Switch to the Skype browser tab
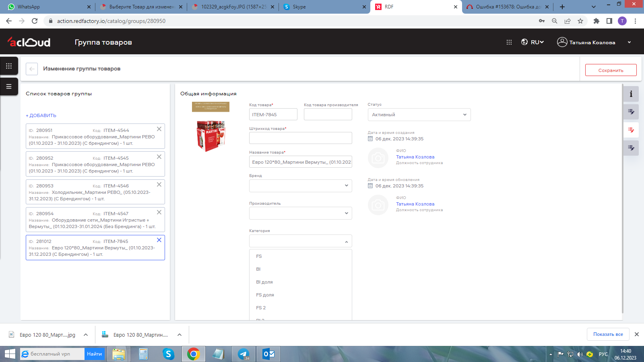This screenshot has height=362, width=644. (324, 7)
